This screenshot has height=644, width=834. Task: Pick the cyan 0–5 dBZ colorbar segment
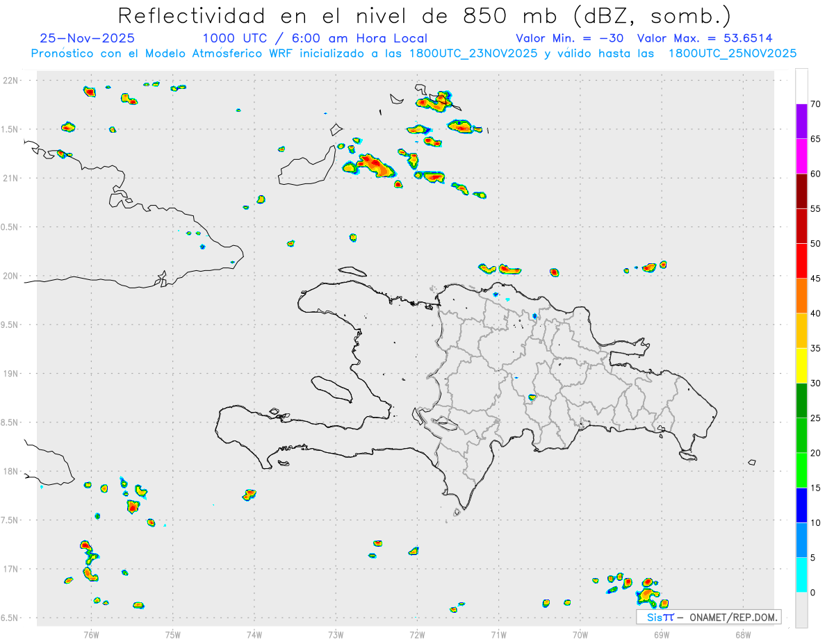801,575
